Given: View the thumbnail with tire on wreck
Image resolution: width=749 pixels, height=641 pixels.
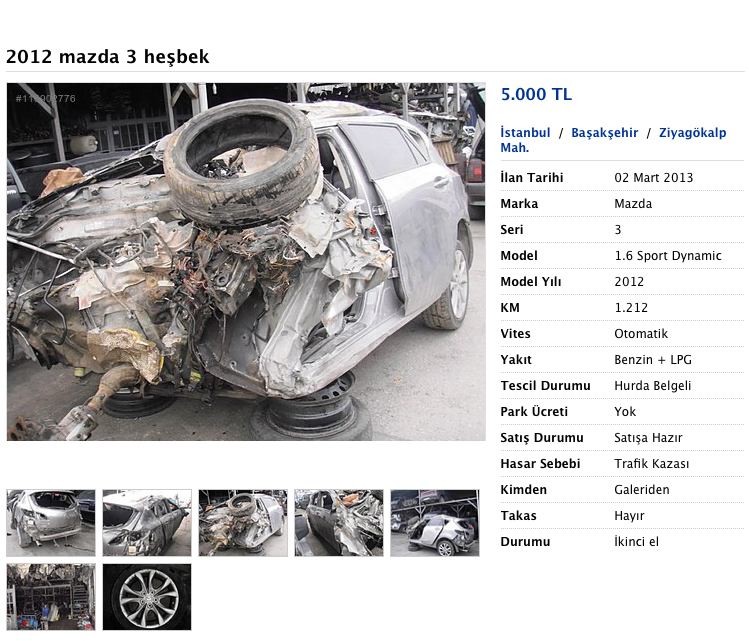Looking at the screenshot, I should coord(243,523).
